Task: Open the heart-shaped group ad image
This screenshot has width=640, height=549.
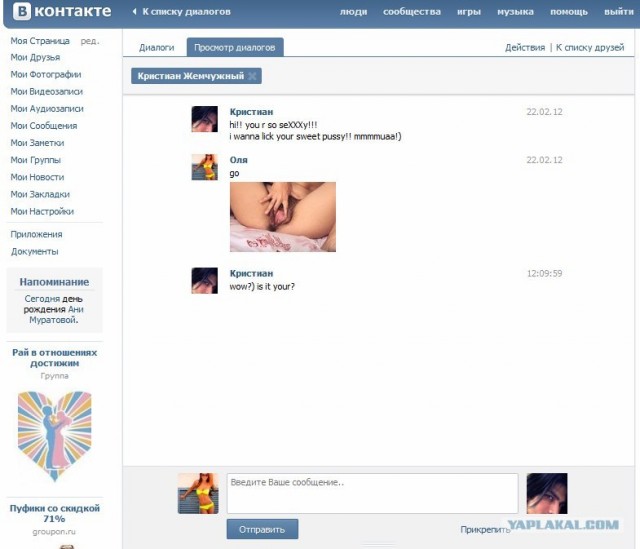Action: tap(55, 436)
